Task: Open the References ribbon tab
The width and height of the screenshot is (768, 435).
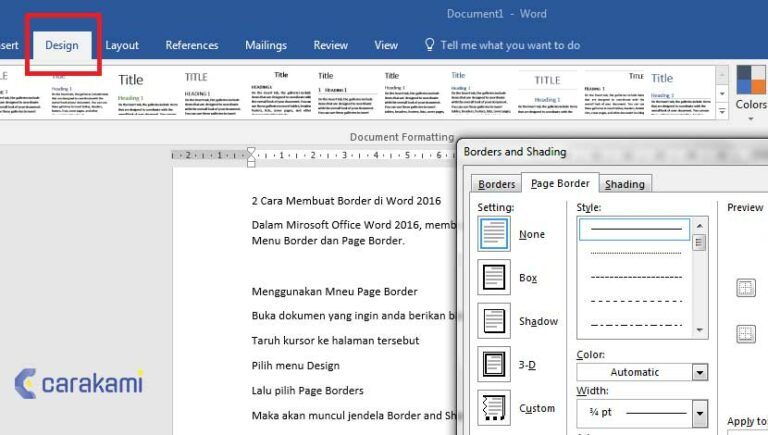Action: (192, 45)
